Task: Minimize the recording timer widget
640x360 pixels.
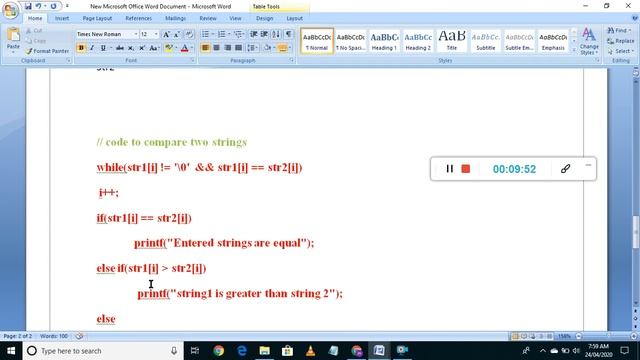Action: tap(588, 165)
